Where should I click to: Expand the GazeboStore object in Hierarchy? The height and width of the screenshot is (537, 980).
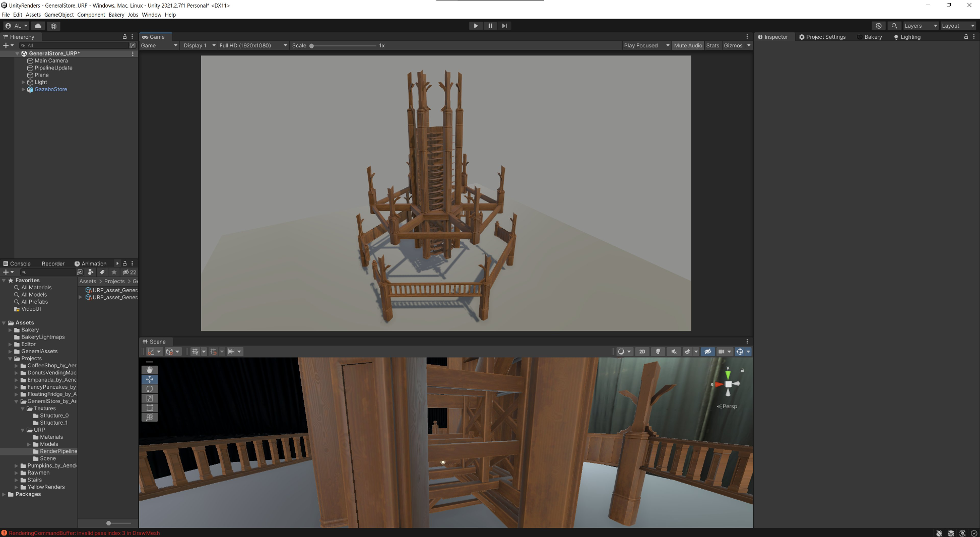(23, 89)
